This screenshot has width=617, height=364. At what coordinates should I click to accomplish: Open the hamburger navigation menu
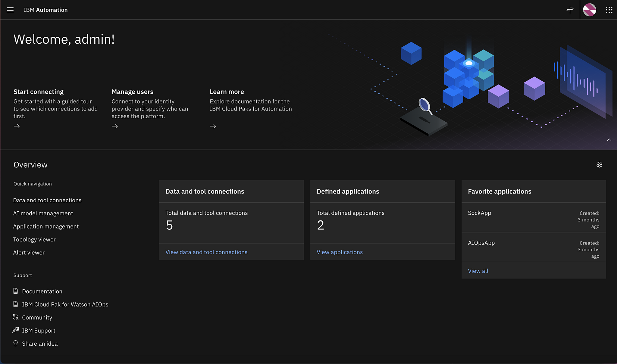(10, 10)
